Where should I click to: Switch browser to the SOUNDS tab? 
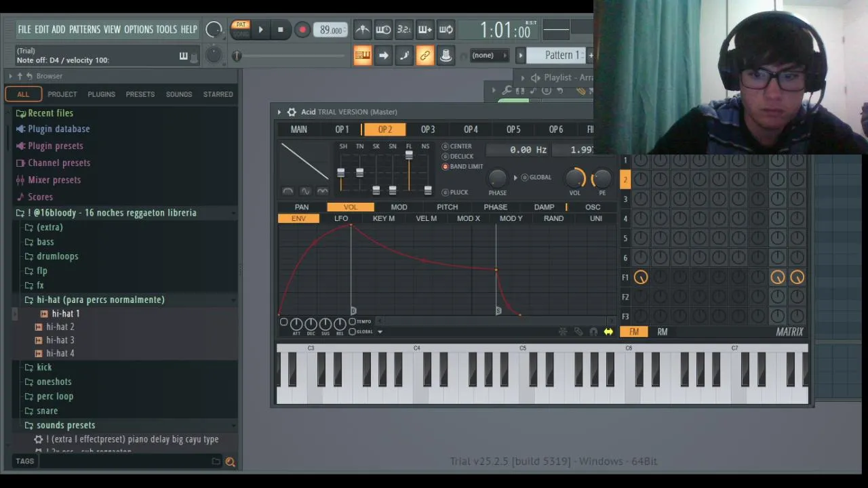pos(179,94)
